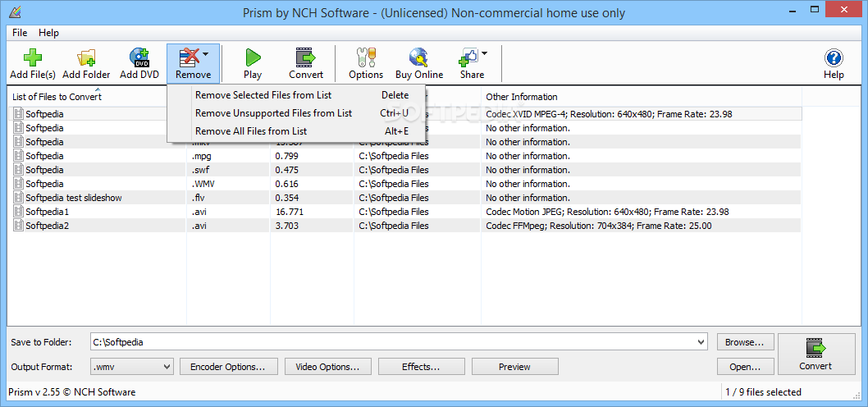Open the File menu
The height and width of the screenshot is (407, 868).
(x=20, y=33)
